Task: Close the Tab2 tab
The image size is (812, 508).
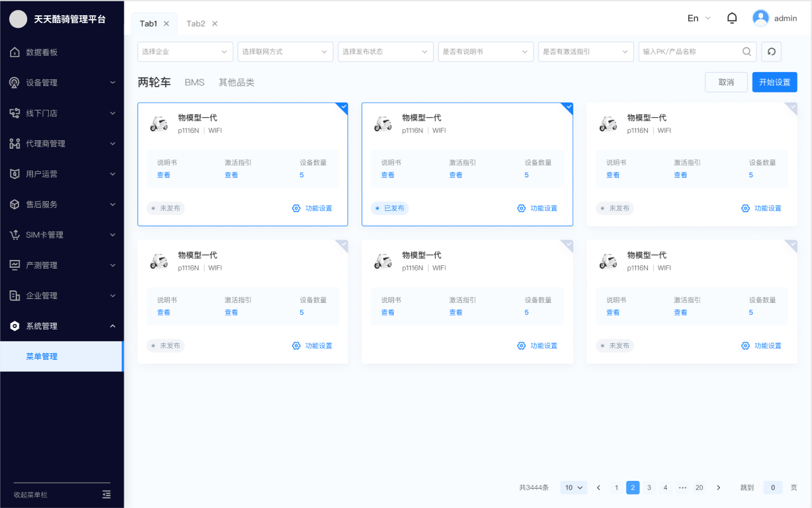Action: [214, 24]
